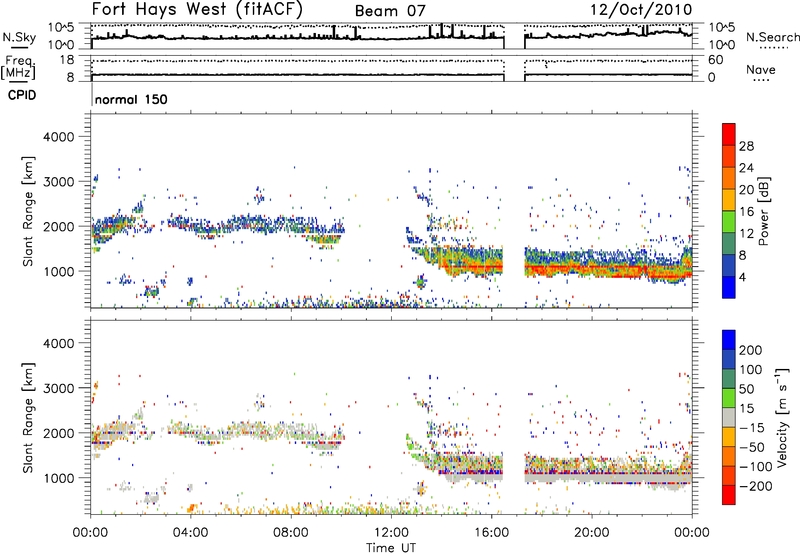Click the velocity panel 'Slant Range [km]' label
Screen dimensions: 800x554
pos(28,418)
